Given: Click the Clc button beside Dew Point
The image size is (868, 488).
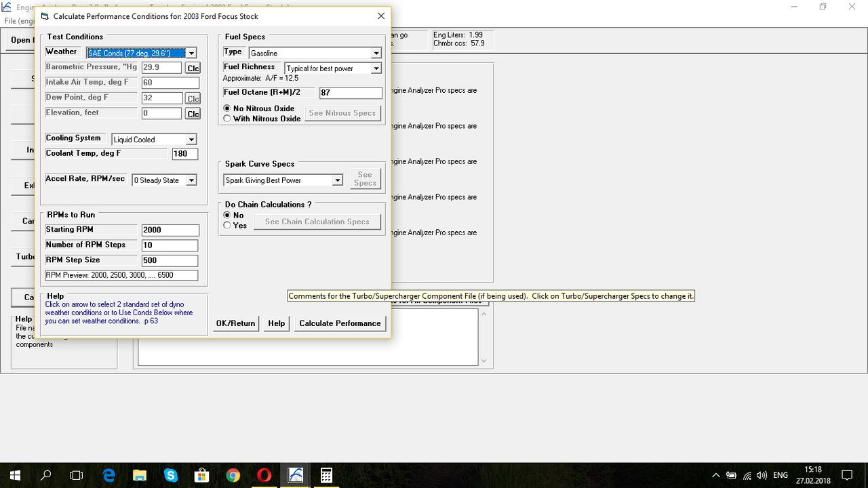Looking at the screenshot, I should click(x=193, y=98).
